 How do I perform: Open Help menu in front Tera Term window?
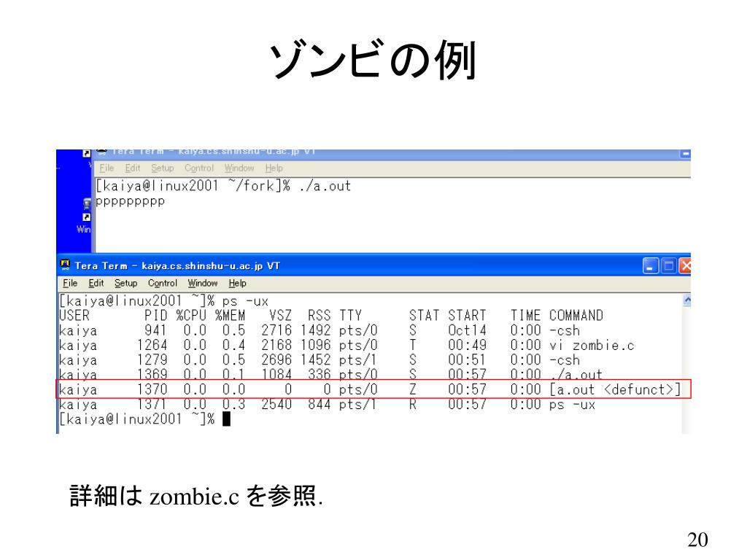click(237, 284)
